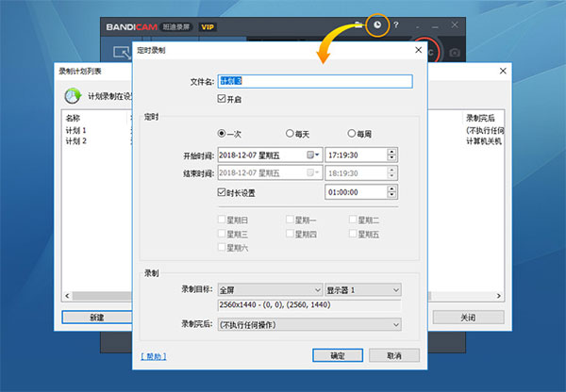Viewport: 566px width, 392px height.
Task: Click the 帮助 link
Action: (154, 356)
